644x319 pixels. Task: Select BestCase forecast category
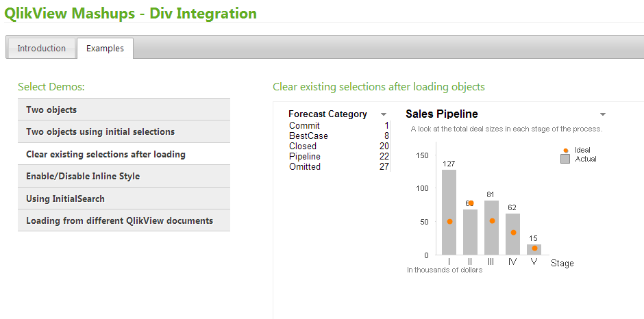coord(308,136)
